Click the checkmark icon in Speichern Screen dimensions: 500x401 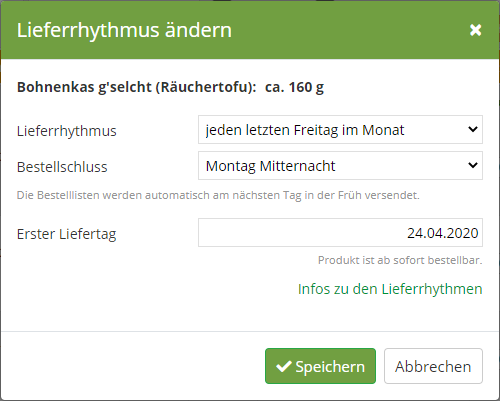click(284, 366)
